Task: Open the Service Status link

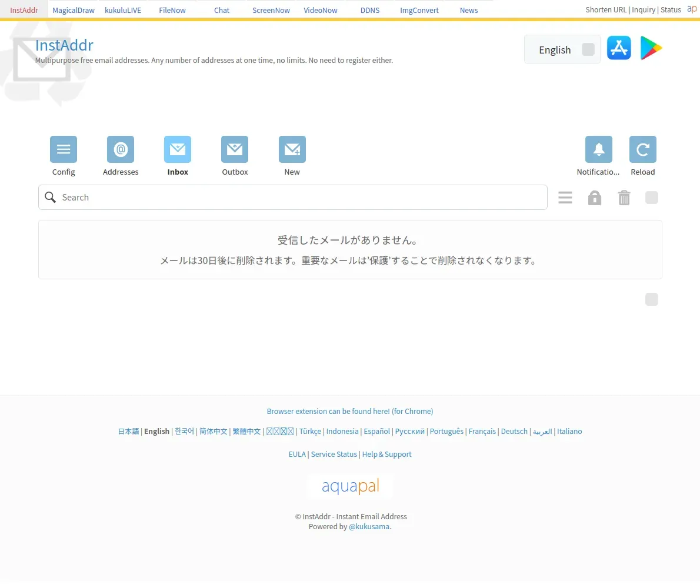Action: tap(334, 454)
